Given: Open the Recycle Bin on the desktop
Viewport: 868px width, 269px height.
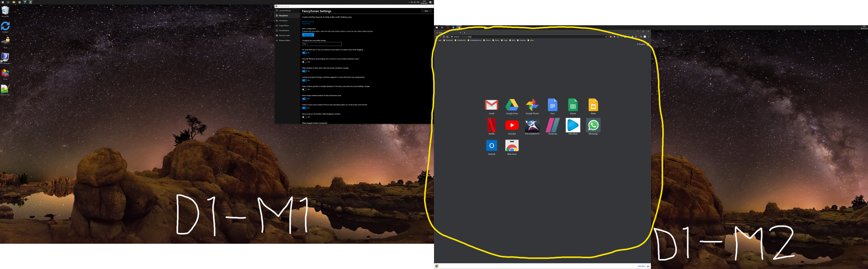Looking at the screenshot, I should pyautogui.click(x=5, y=11).
